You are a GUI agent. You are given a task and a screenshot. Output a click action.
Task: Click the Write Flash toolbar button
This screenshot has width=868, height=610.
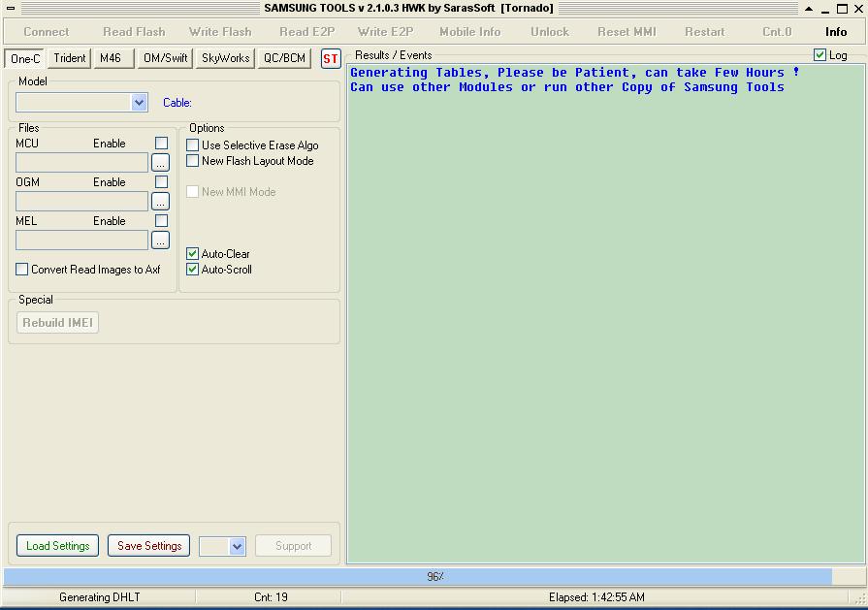[220, 32]
